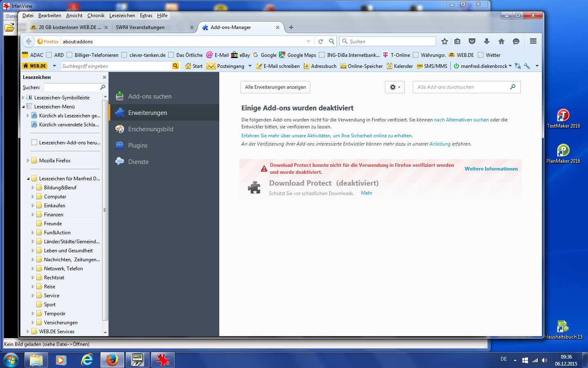The height and width of the screenshot is (368, 588).
Task: Click the Alle Erweiterungen anzeigen button
Action: coord(275,87)
